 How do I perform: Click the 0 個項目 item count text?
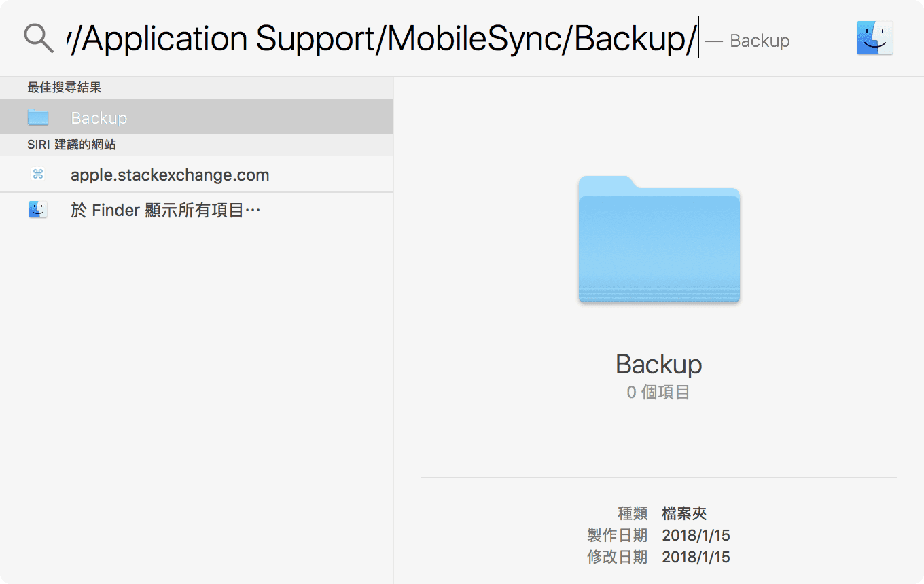[x=658, y=393]
